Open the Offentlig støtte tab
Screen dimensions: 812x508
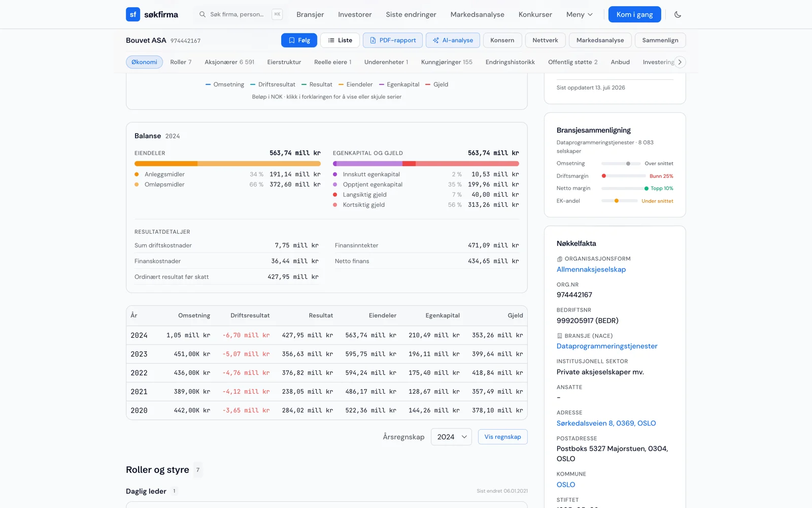click(573, 62)
